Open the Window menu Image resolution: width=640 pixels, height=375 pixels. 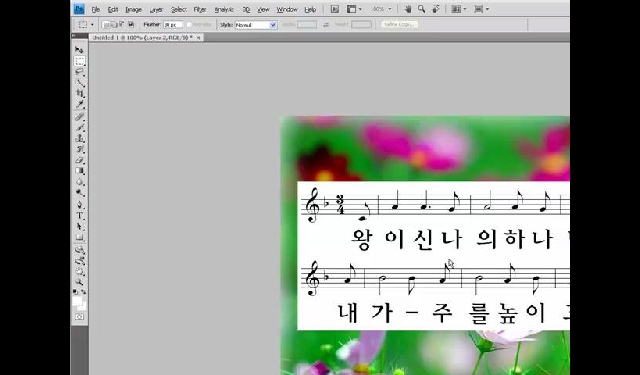coord(287,9)
